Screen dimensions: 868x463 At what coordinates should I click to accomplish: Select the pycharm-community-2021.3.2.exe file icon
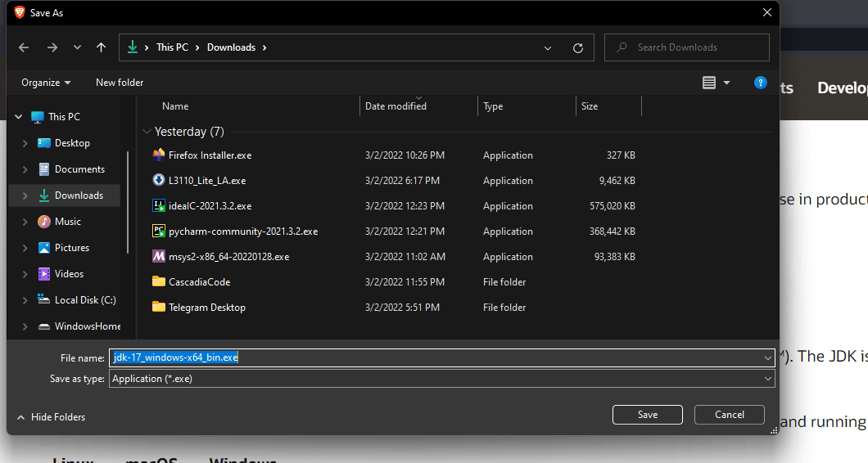pyautogui.click(x=158, y=231)
